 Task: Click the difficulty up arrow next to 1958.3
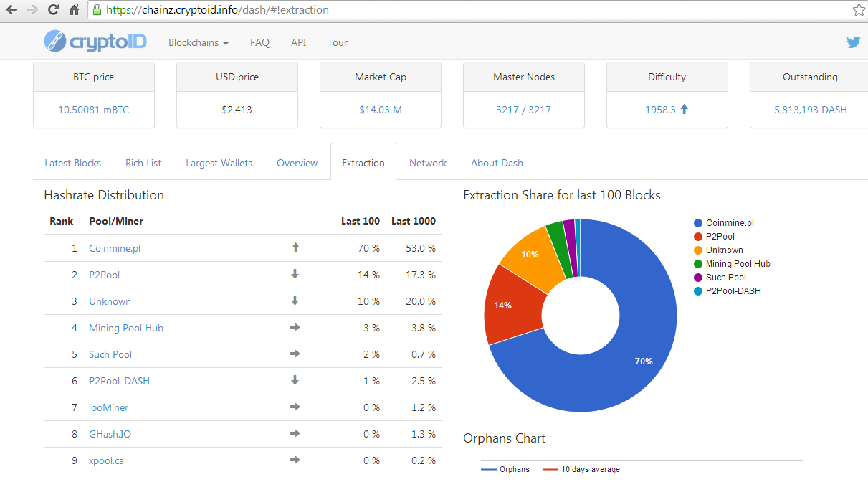coord(684,110)
